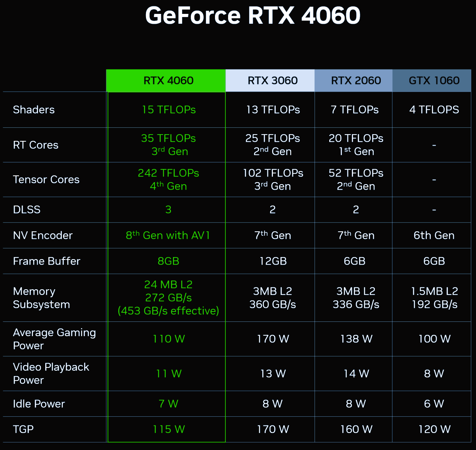
Task: Click the RTX 2060 column header
Action: pyautogui.click(x=356, y=81)
